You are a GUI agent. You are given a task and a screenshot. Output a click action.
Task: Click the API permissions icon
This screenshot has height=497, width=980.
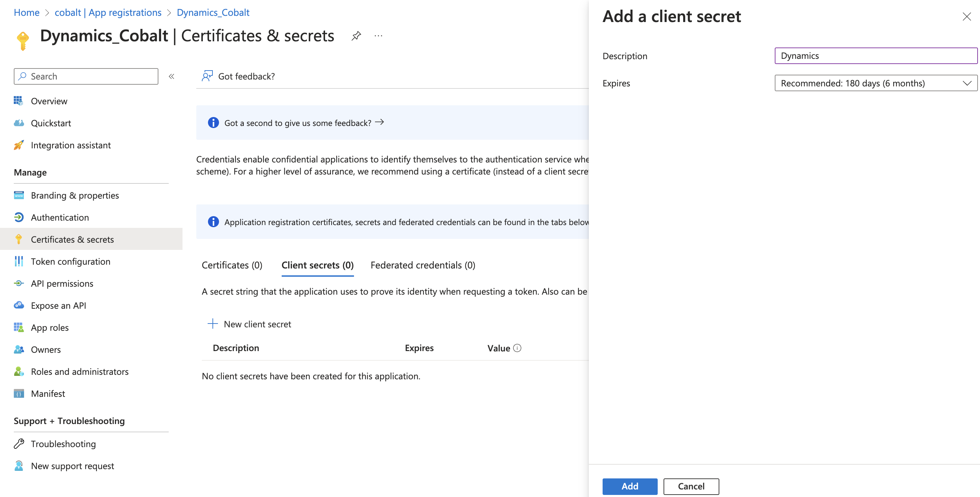point(19,283)
